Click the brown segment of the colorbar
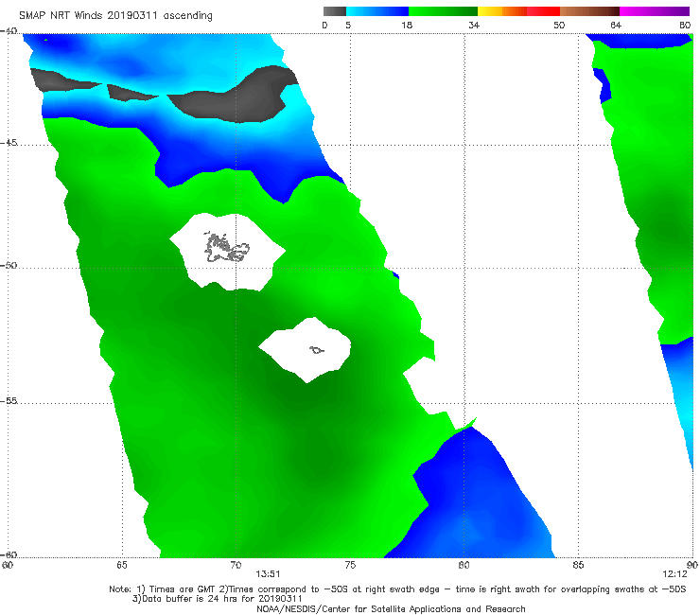The image size is (700, 615). (589, 11)
